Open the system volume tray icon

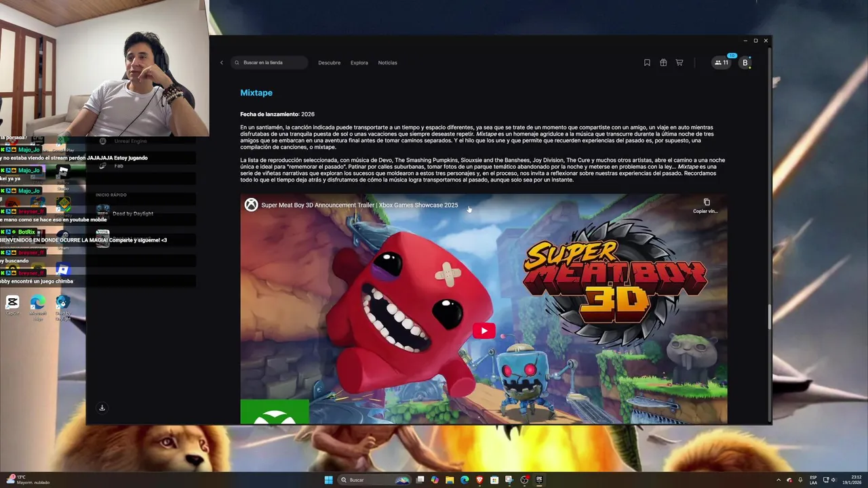pyautogui.click(x=833, y=480)
